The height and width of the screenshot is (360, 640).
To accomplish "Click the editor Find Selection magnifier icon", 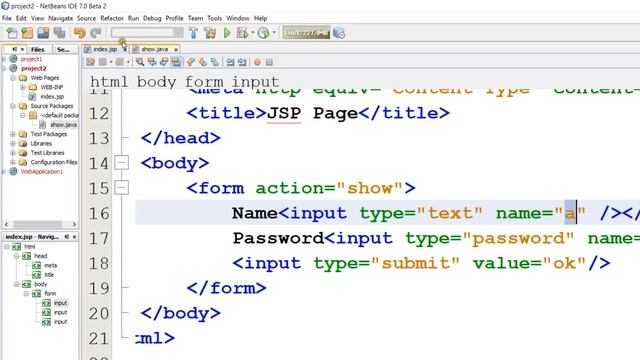I will pyautogui.click(x=140, y=62).
